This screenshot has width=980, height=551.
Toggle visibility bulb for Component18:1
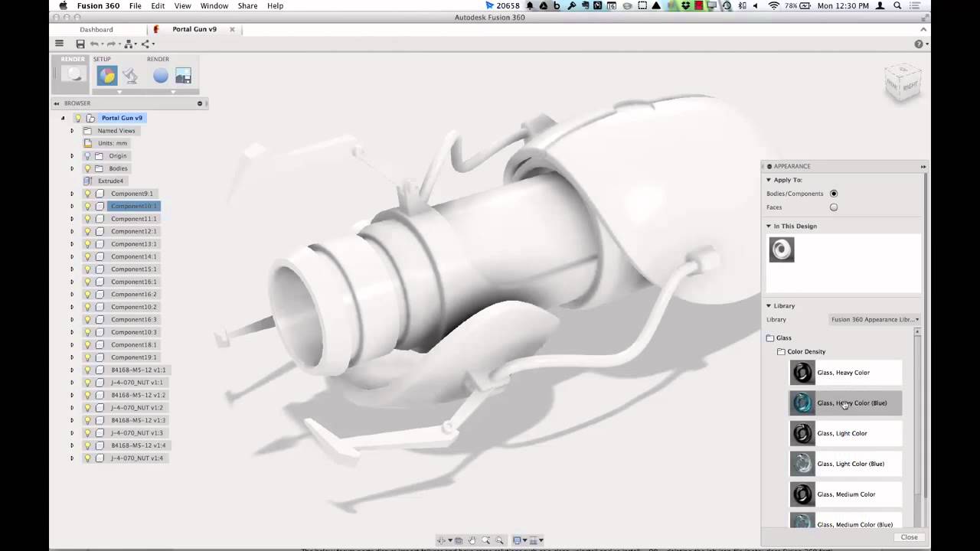87,344
